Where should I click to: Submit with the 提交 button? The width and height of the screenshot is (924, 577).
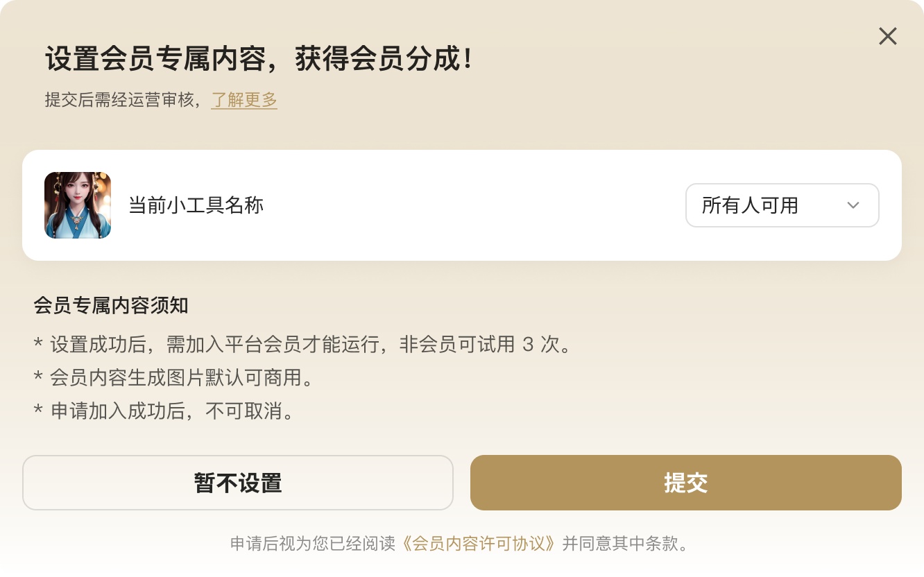point(685,483)
